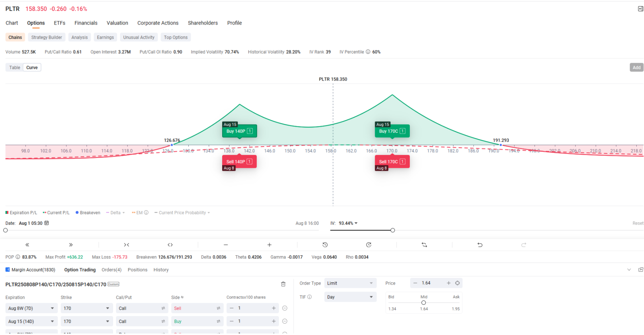Click the Add button
Image resolution: width=644 pixels, height=335 pixels.
(636, 68)
